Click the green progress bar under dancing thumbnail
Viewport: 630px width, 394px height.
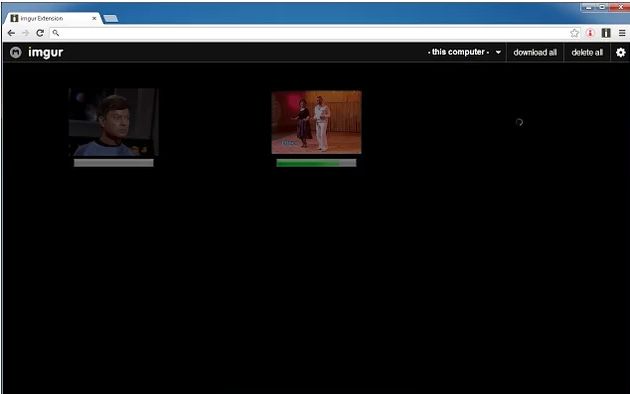pyautogui.click(x=316, y=163)
